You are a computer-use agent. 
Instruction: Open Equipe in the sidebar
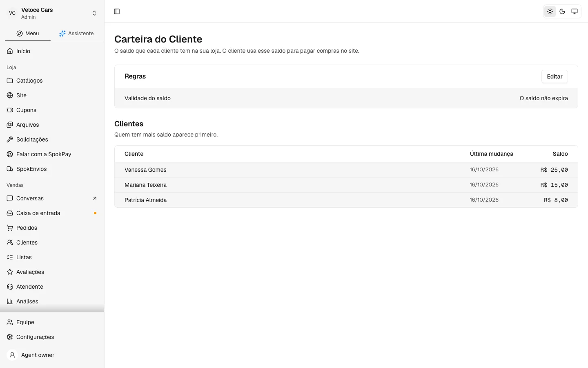(52, 322)
